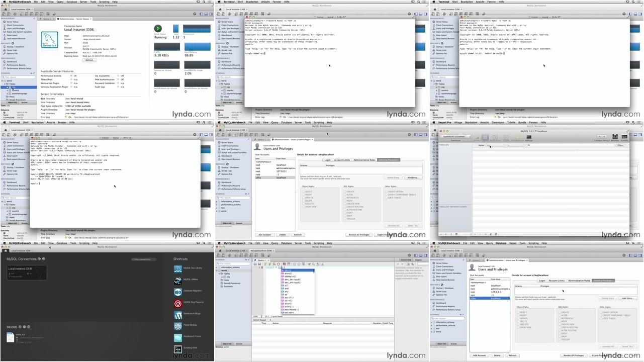Click manage connections wrench icon beside MySQL Connections

pyautogui.click(x=44, y=259)
